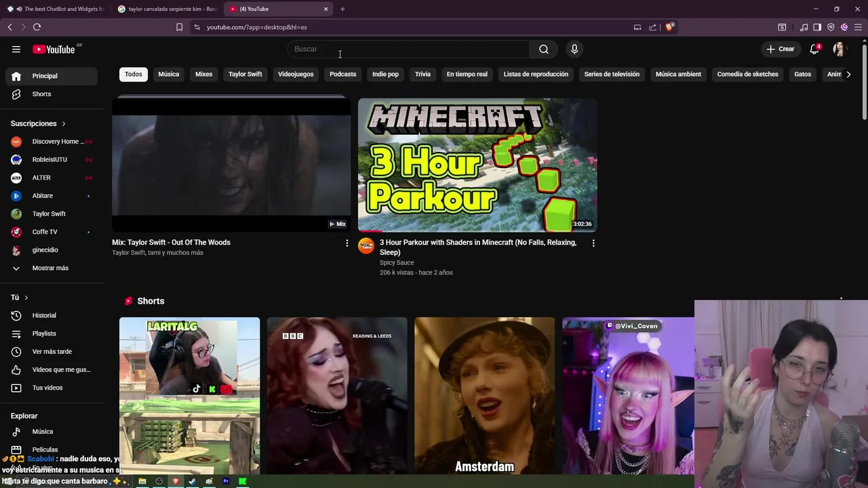The width and height of the screenshot is (868, 488).
Task: Select the Indie pop filter chip
Action: [385, 74]
